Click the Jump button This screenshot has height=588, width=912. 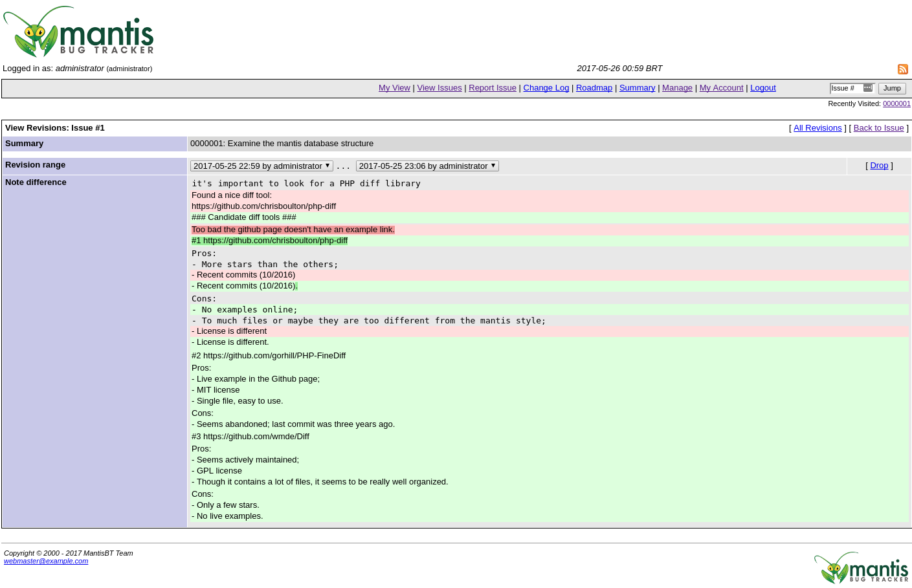892,89
